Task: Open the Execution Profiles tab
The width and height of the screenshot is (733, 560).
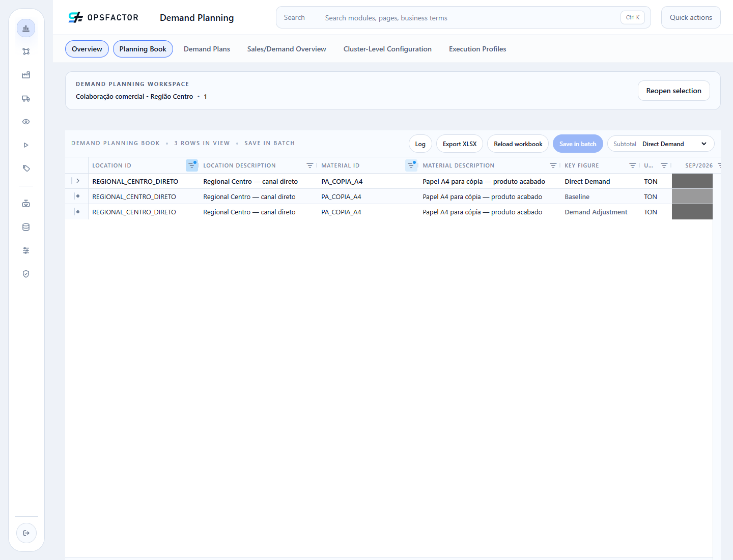Action: tap(477, 49)
